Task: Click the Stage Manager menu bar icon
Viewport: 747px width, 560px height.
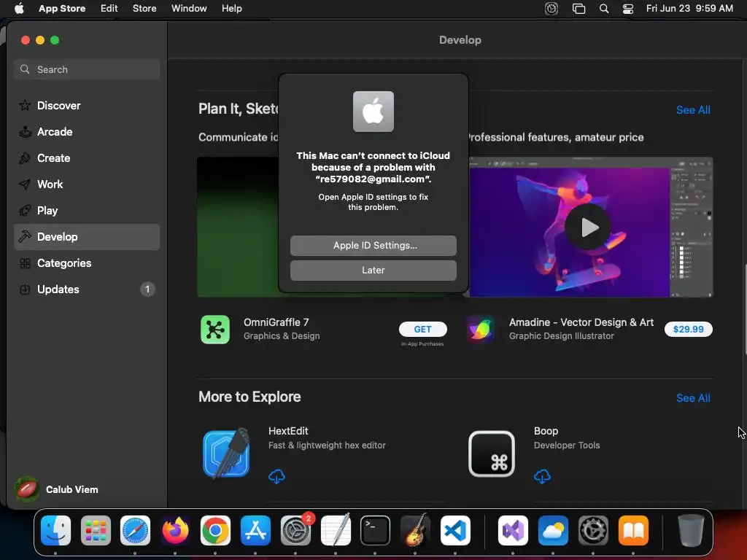Action: 578,9
